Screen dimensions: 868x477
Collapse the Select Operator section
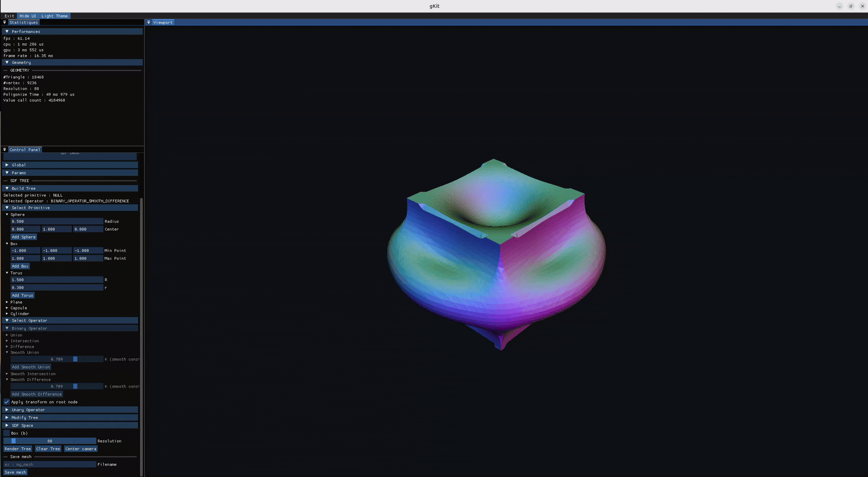(x=70, y=321)
